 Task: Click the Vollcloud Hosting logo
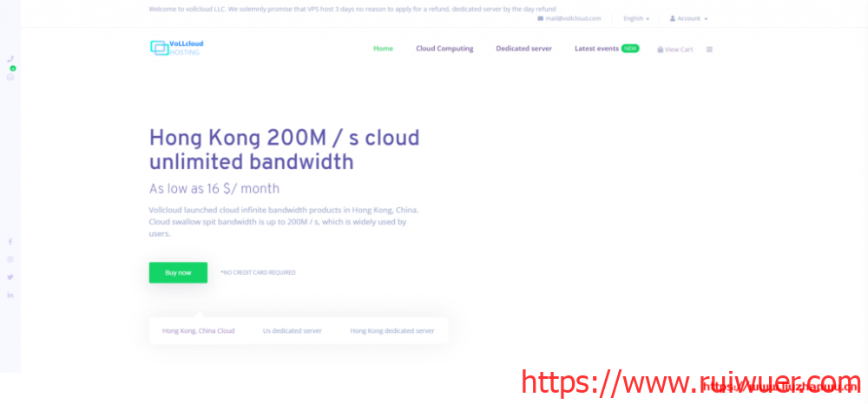[x=176, y=49]
